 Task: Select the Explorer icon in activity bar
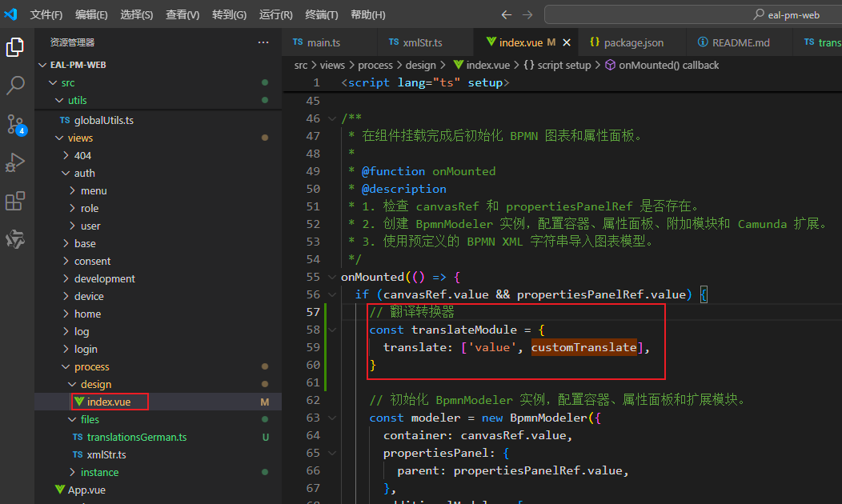pyautogui.click(x=16, y=47)
